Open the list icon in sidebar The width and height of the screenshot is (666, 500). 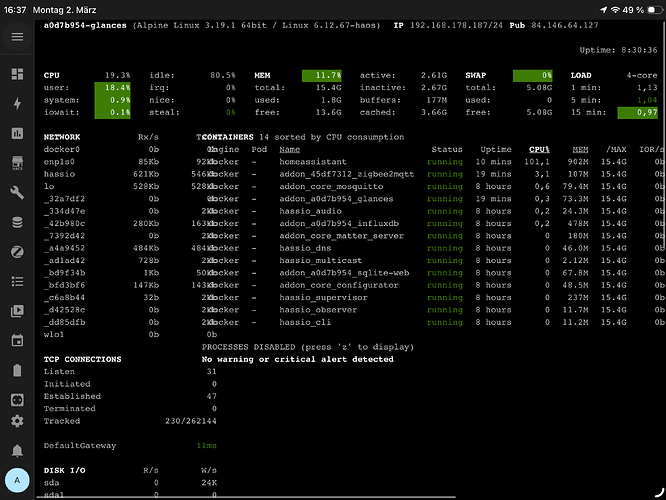17,281
